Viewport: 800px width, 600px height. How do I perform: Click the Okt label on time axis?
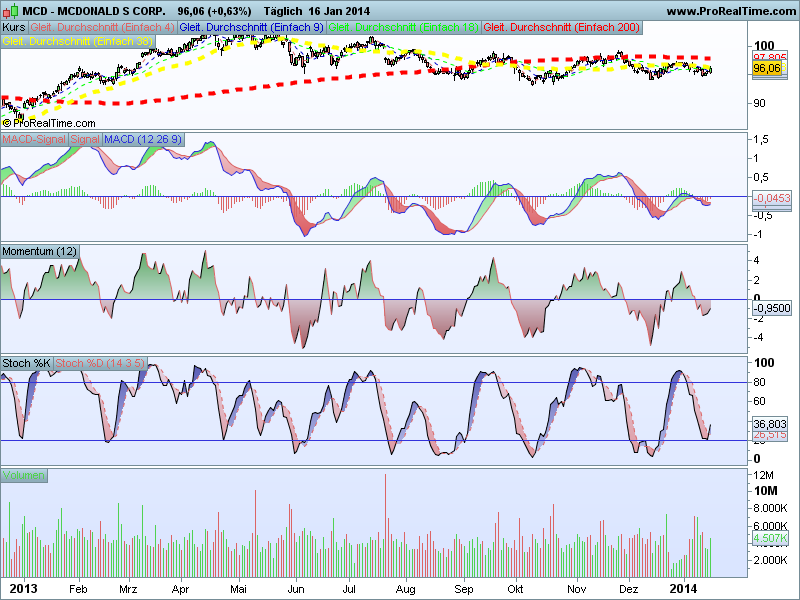coord(515,589)
